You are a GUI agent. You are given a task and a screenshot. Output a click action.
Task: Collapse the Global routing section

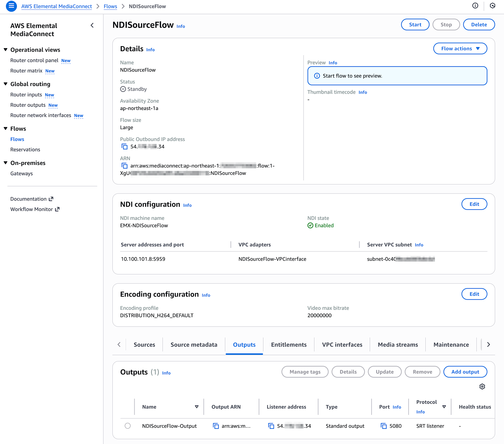(6, 84)
